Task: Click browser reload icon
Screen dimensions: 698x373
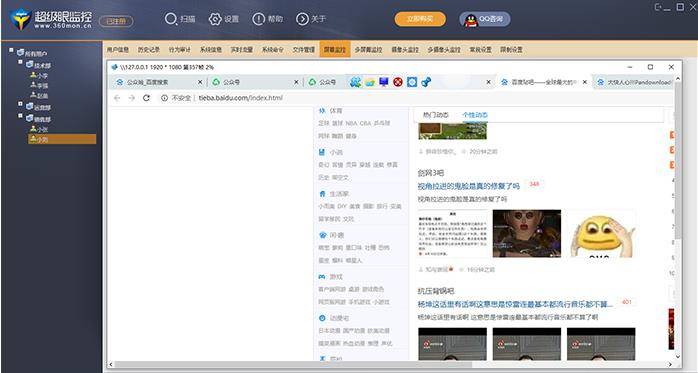Action: (146, 98)
